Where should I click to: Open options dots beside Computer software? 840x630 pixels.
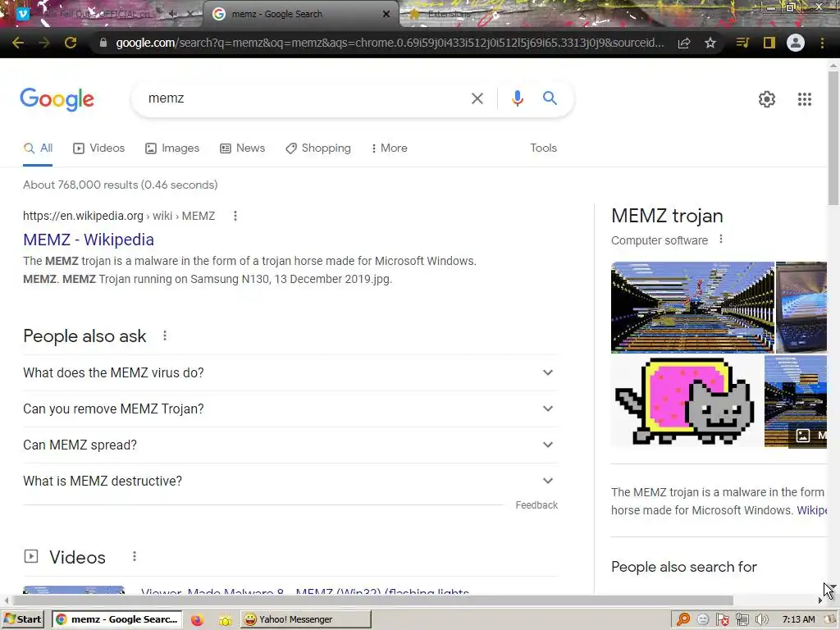coord(721,239)
